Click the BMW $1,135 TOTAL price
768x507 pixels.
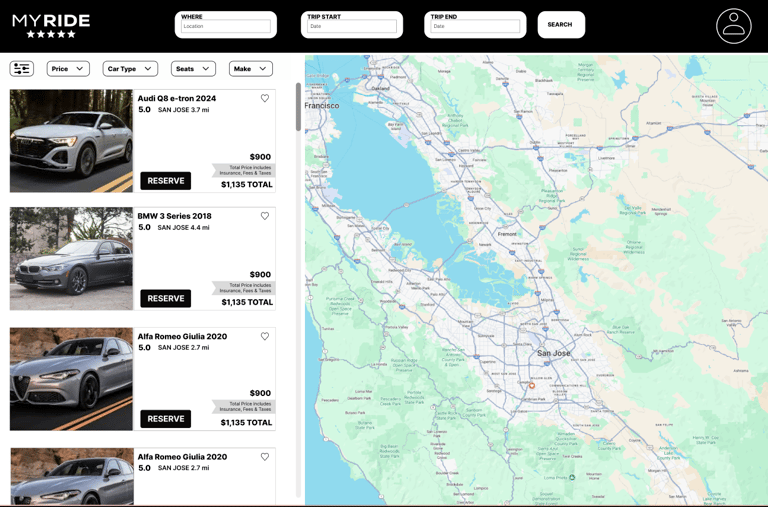(247, 302)
